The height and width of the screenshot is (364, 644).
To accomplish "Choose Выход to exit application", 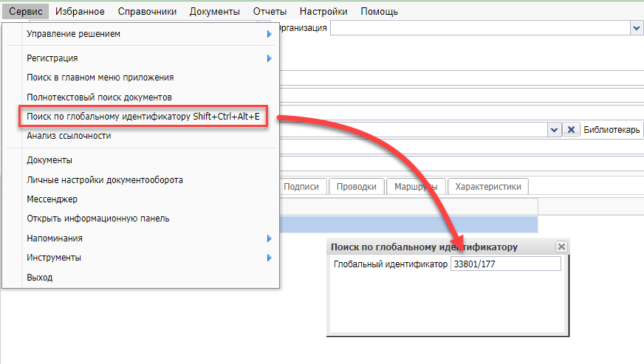I will point(40,278).
